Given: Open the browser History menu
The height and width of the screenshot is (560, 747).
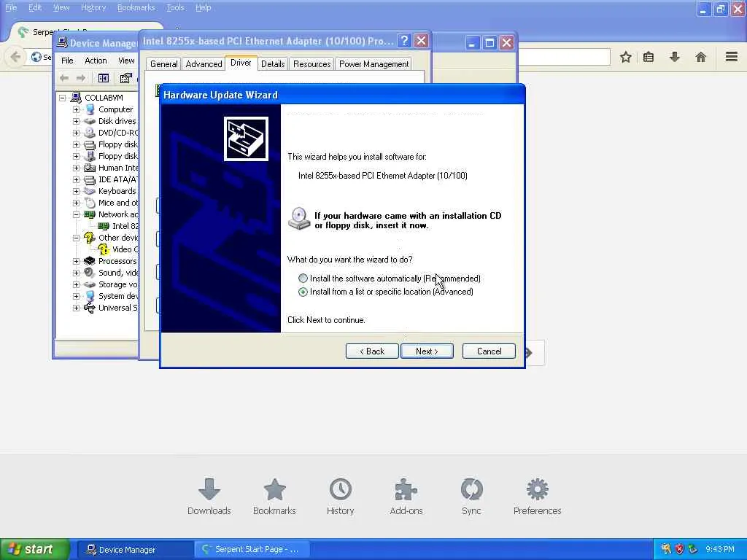Looking at the screenshot, I should click(x=93, y=7).
